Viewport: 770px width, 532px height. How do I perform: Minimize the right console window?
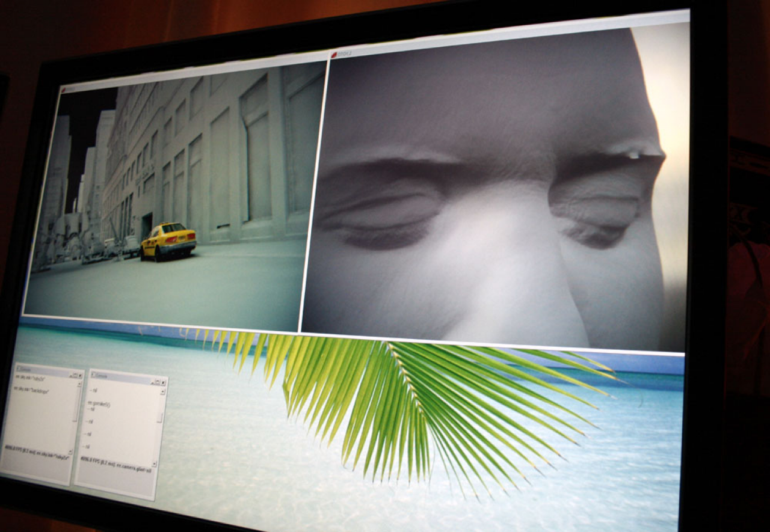(x=153, y=383)
